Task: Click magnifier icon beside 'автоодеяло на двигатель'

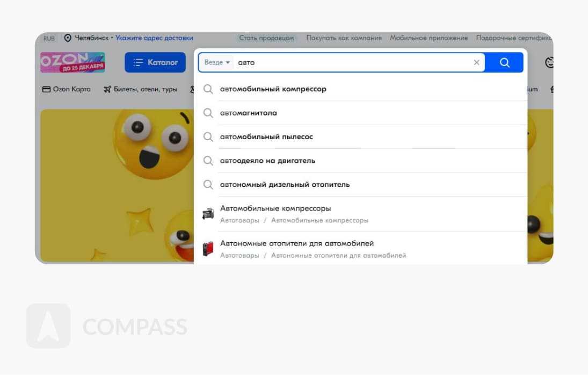Action: [x=208, y=161]
